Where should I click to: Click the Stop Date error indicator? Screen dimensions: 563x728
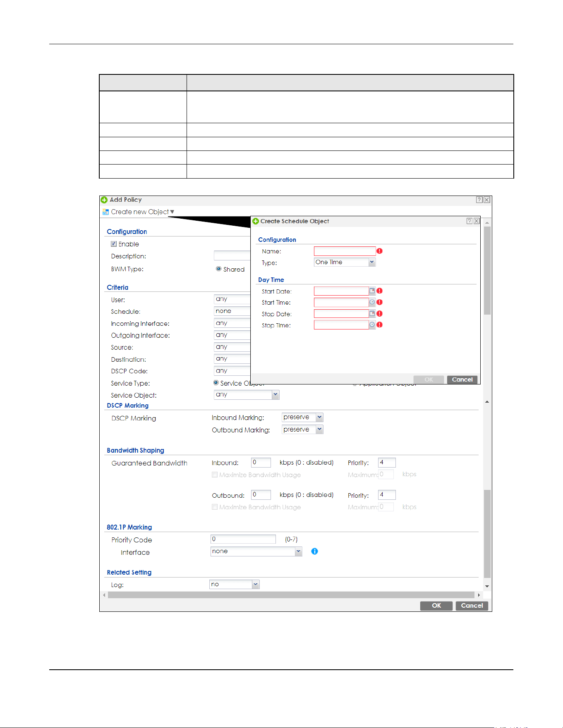coord(380,314)
